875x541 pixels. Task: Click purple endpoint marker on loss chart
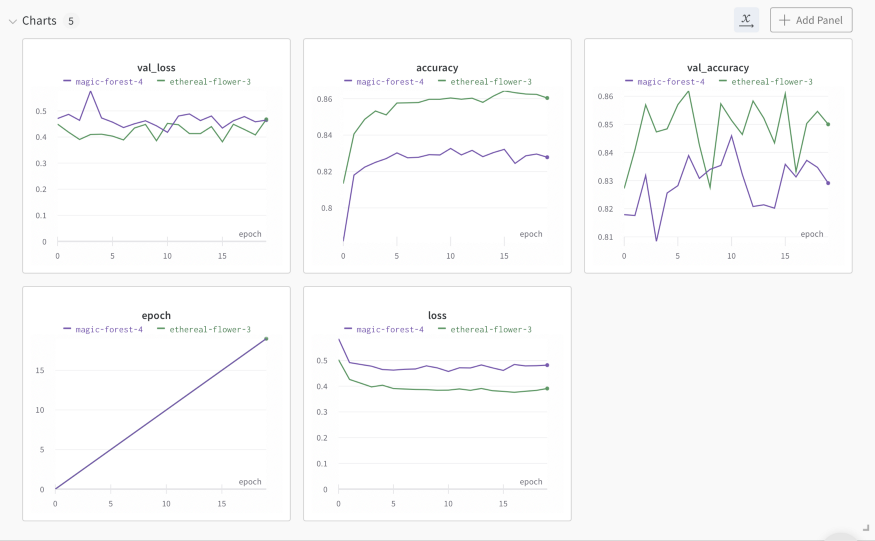(x=548, y=365)
